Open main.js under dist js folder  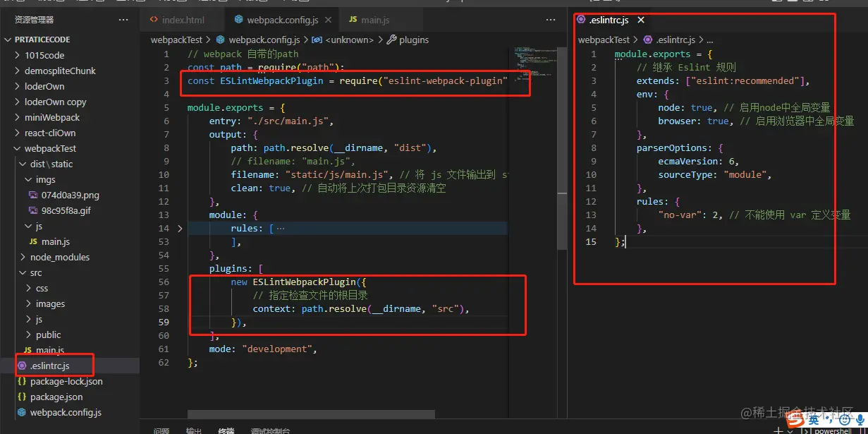(70, 241)
